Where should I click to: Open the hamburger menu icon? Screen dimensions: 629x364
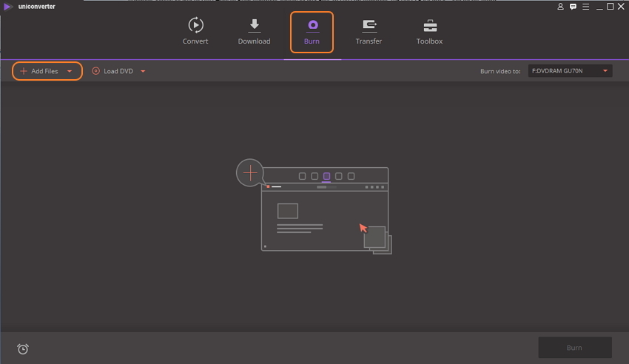tap(585, 7)
